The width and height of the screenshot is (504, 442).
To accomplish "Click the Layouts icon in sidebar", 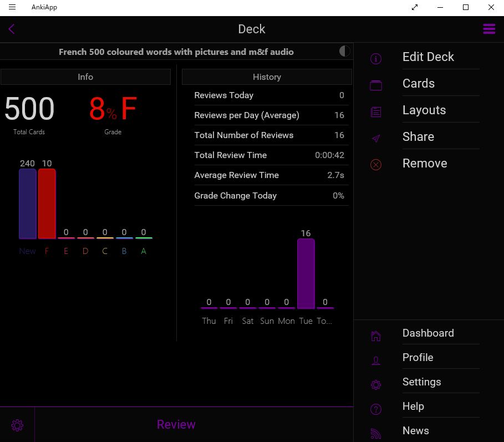I will [x=376, y=112].
